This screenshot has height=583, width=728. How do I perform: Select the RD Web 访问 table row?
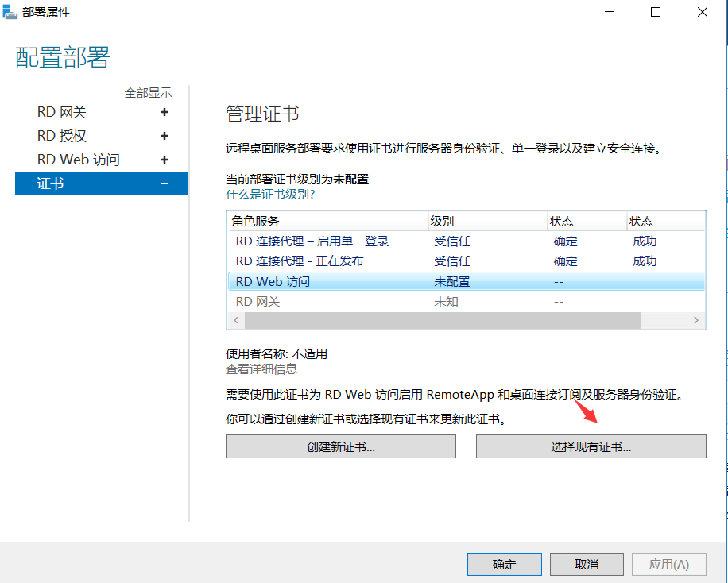[x=467, y=281]
